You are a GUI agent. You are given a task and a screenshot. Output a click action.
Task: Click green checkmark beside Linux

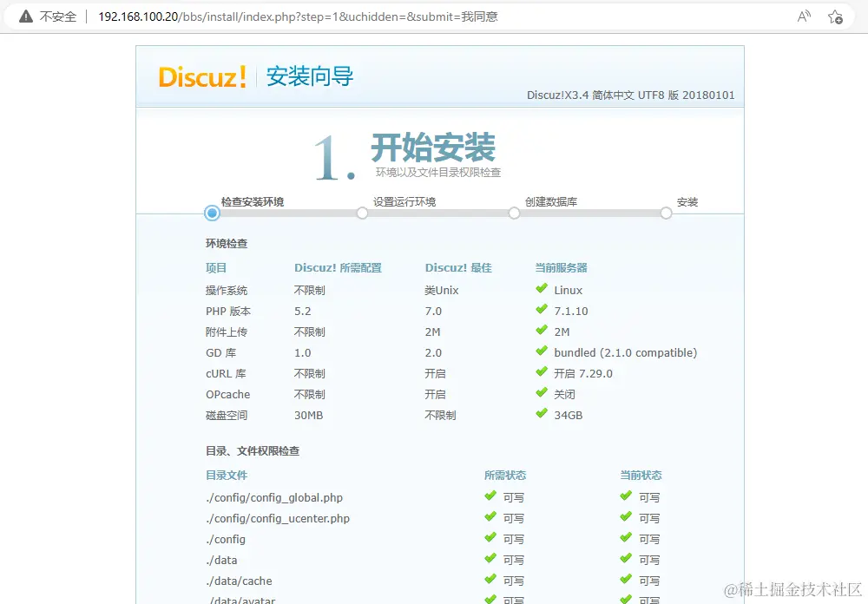click(542, 288)
